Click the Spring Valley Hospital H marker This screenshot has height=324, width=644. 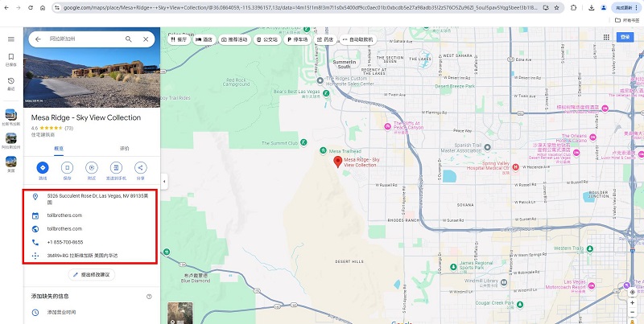pos(515,167)
